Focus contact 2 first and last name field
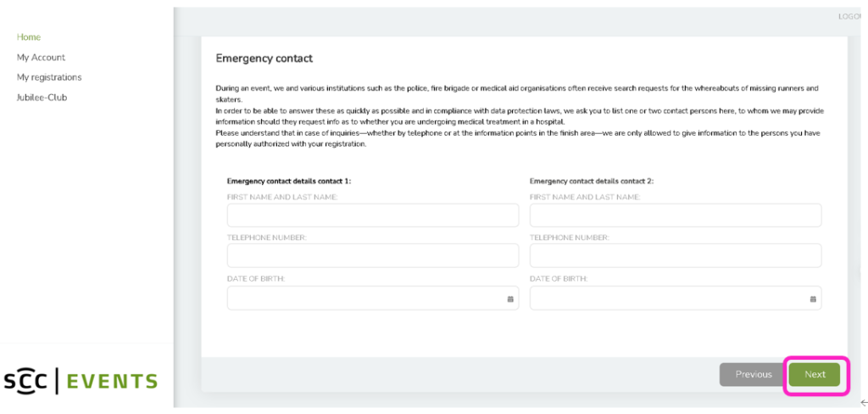The height and width of the screenshot is (414, 868). click(x=676, y=215)
